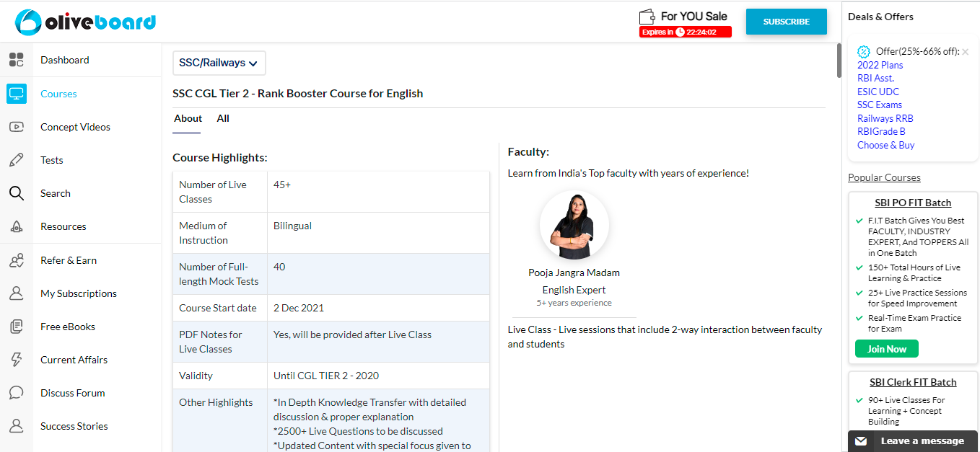Select the Courses monitor icon

[x=16, y=94]
